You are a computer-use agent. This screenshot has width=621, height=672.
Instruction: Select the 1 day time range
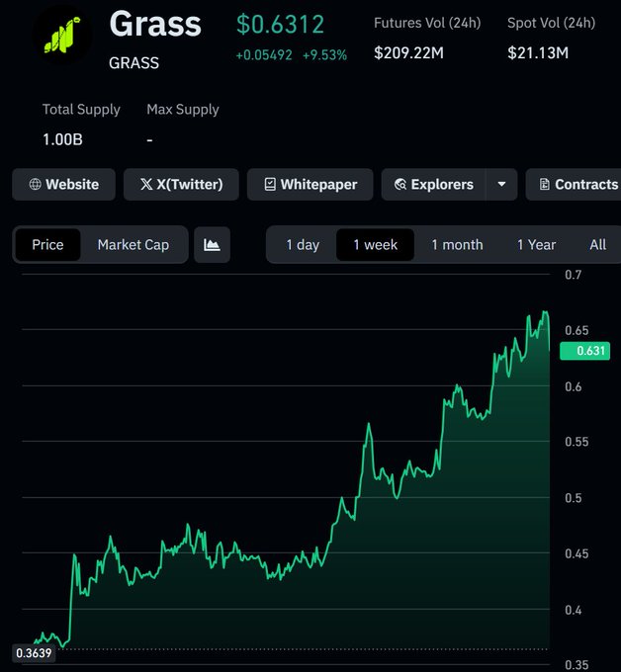pyautogui.click(x=303, y=245)
